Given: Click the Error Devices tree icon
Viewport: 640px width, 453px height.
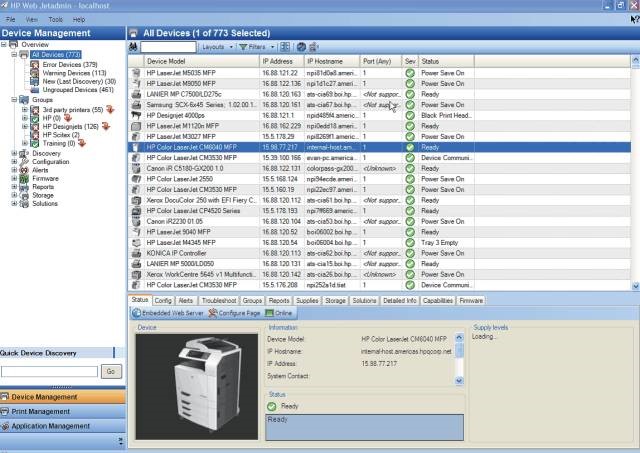Looking at the screenshot, I should pyautogui.click(x=36, y=64).
